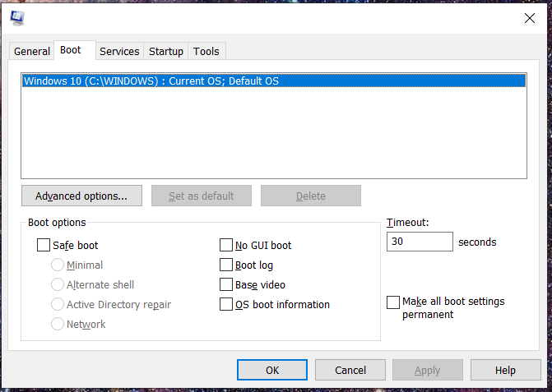Image resolution: width=552 pixels, height=392 pixels.
Task: Select the Boot tab
Action: pos(75,50)
